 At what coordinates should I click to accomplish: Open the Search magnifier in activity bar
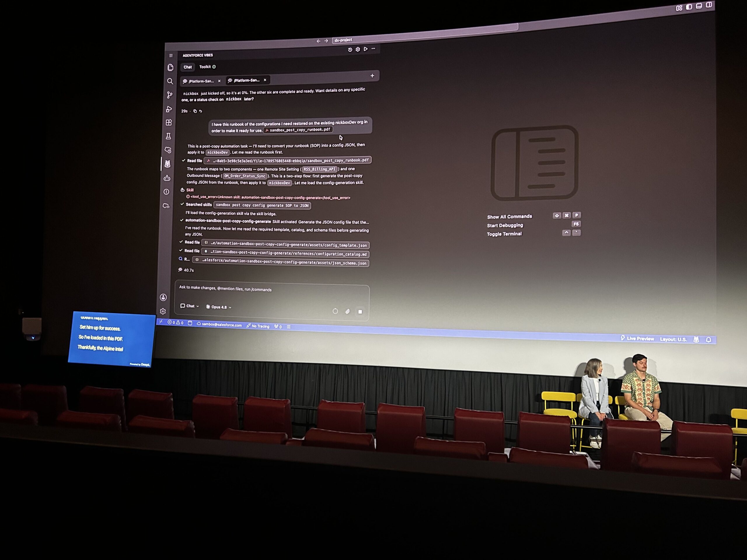click(x=170, y=81)
